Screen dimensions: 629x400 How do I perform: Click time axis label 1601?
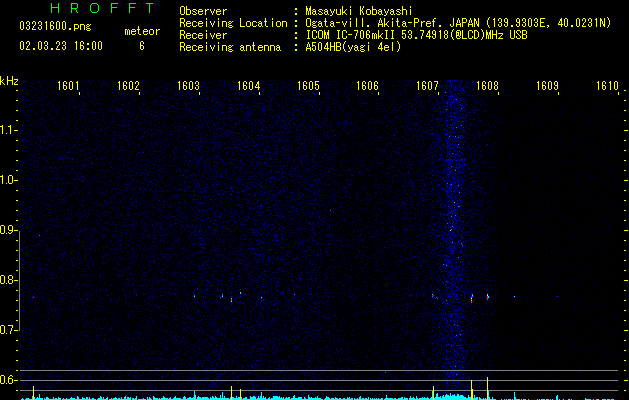68,86
